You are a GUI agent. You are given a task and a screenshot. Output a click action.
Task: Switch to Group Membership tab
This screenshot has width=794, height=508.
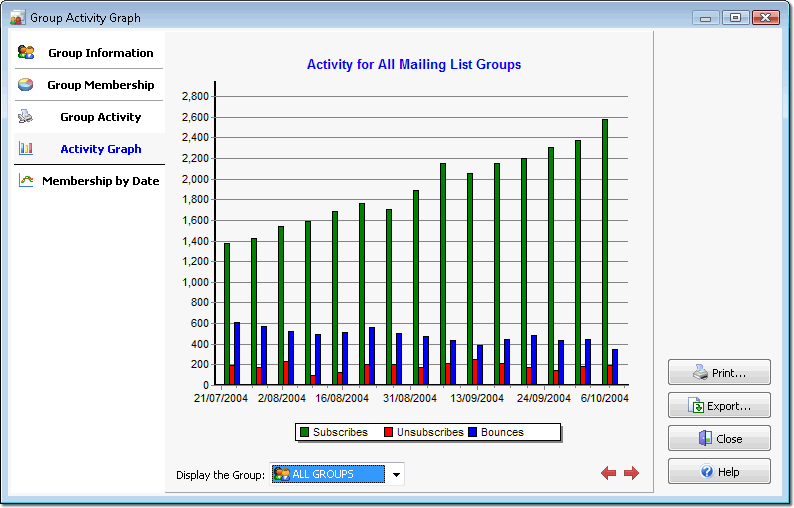pyautogui.click(x=89, y=85)
